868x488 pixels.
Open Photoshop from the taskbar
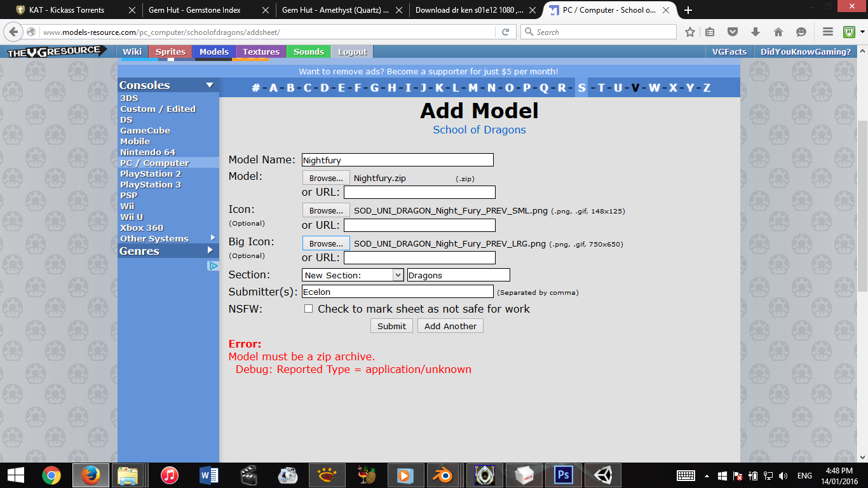(563, 475)
